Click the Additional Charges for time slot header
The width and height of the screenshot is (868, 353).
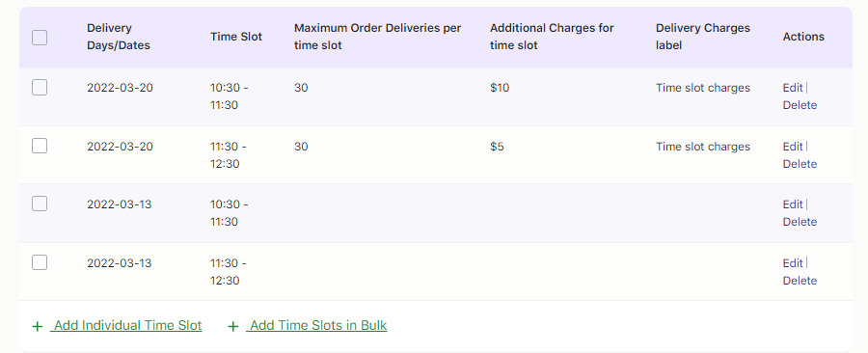click(x=552, y=37)
